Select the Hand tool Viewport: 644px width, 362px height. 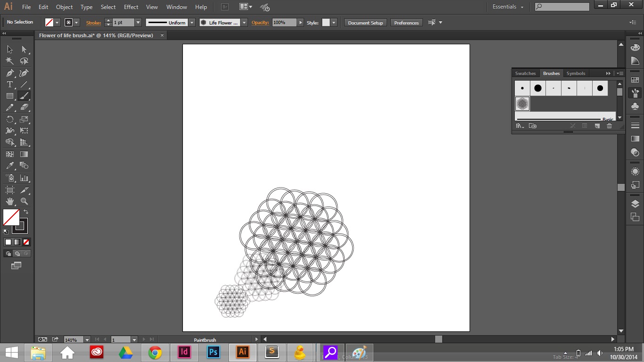(9, 201)
